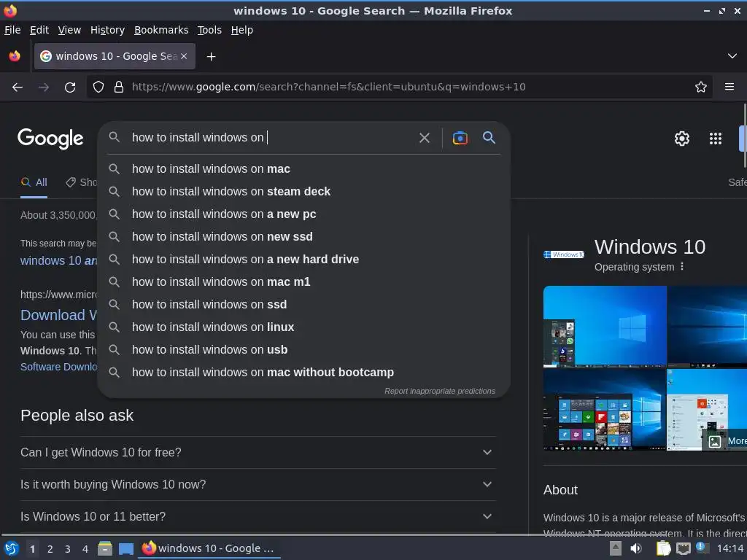Choose suggestion ending with 'mac without bootcamp'
The height and width of the screenshot is (560, 747).
point(304,373)
